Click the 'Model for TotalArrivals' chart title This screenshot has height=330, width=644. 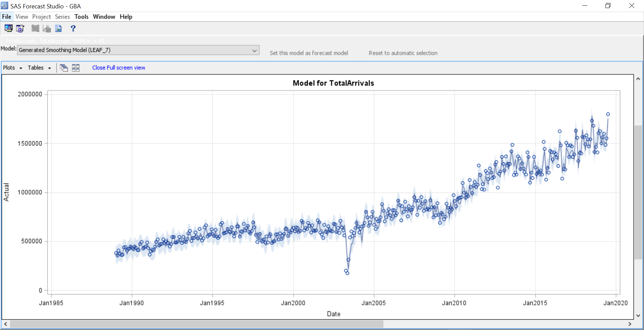click(333, 83)
